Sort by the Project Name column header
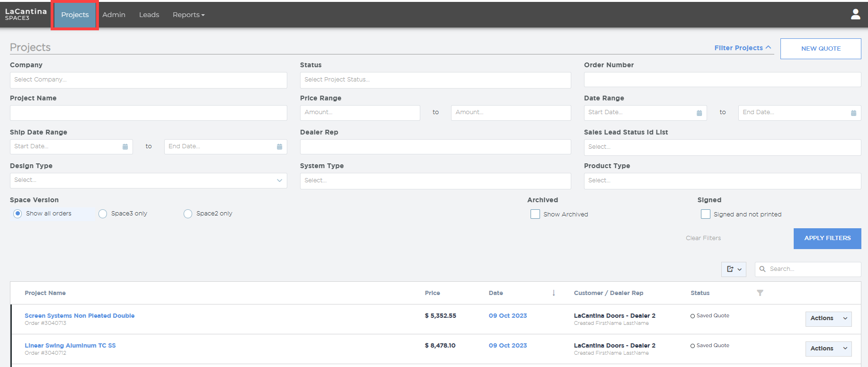 (x=45, y=293)
